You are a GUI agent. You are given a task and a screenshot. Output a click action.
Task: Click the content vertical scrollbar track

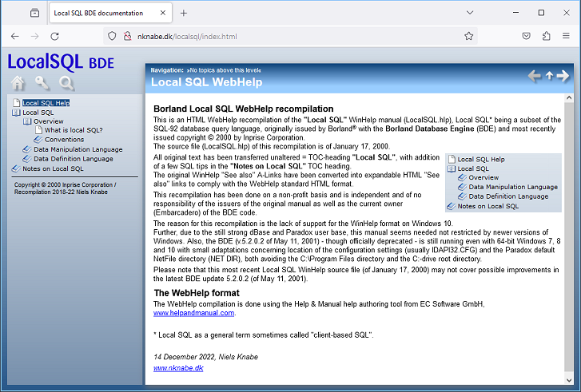click(x=569, y=237)
